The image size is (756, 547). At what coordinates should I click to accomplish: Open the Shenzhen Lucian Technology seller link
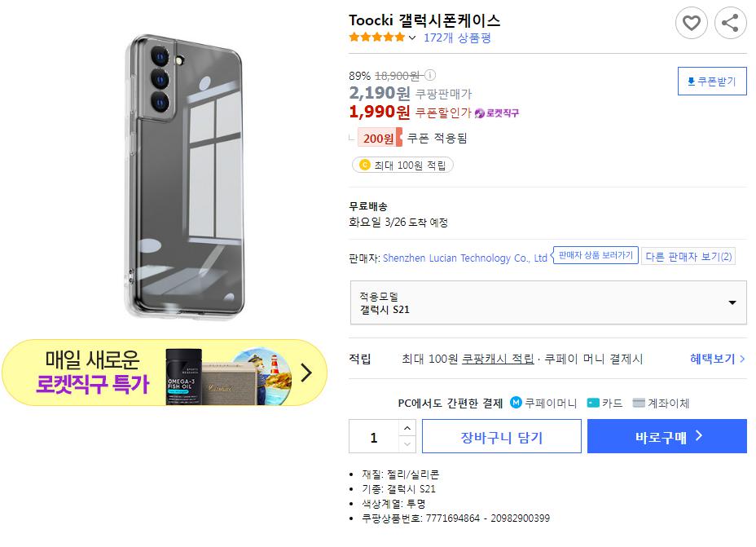coord(464,258)
